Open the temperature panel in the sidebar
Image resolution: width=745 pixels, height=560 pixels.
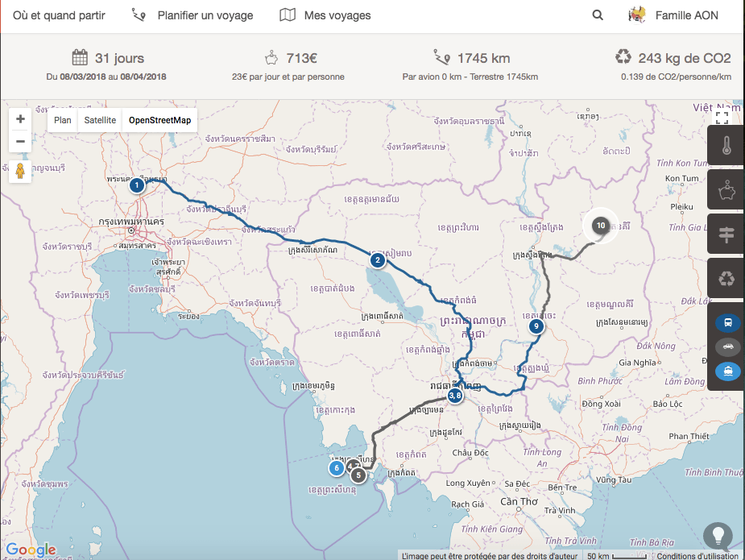click(x=726, y=147)
